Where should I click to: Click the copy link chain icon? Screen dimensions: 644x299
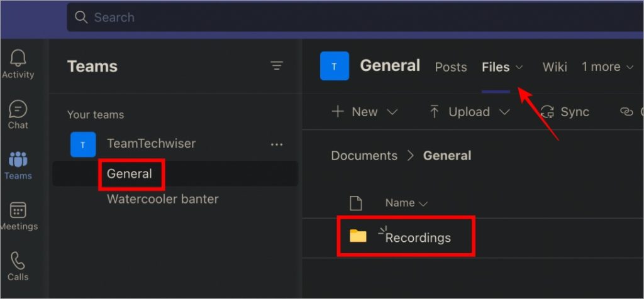point(626,112)
